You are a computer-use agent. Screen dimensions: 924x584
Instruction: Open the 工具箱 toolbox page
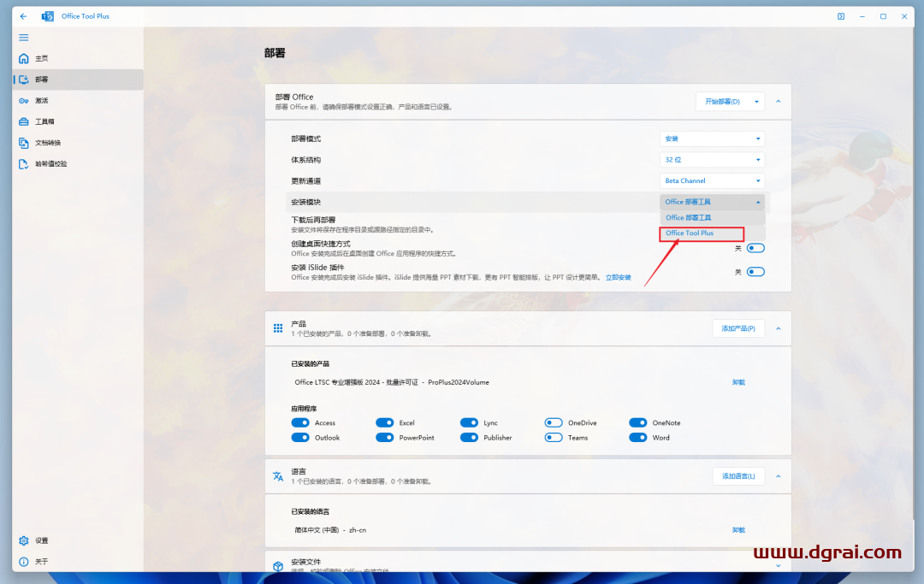point(77,122)
